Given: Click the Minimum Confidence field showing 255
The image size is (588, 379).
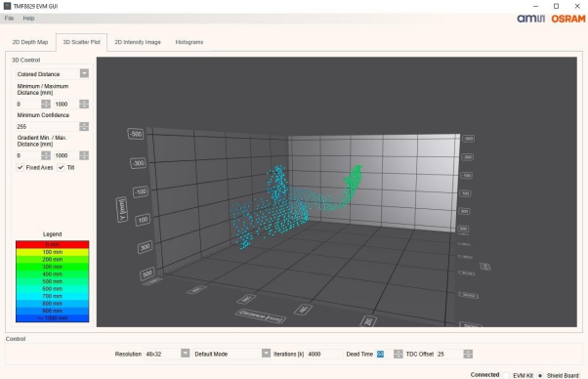Looking at the screenshot, I should click(48, 127).
